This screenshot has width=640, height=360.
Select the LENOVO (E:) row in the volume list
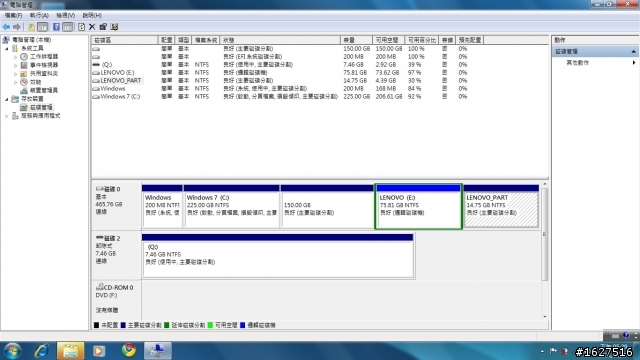click(280, 73)
